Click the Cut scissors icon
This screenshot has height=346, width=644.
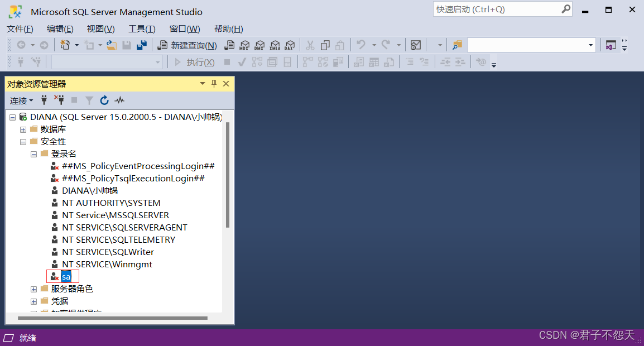coord(310,45)
